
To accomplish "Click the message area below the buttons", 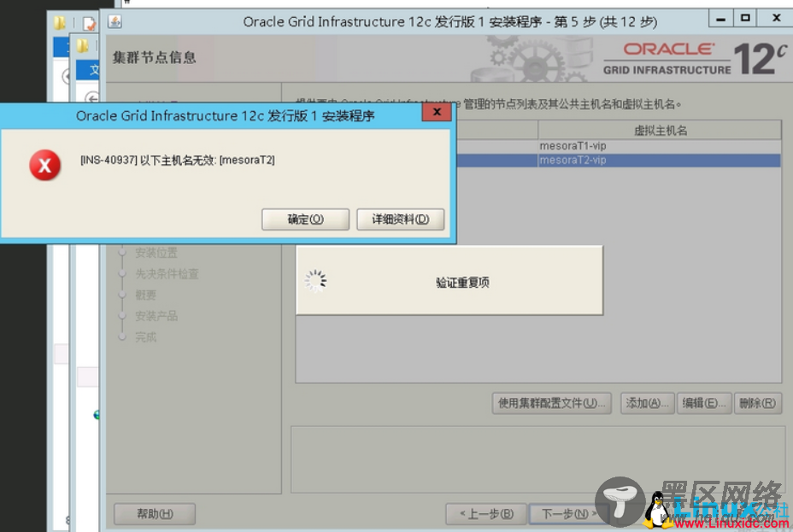I will [537, 459].
